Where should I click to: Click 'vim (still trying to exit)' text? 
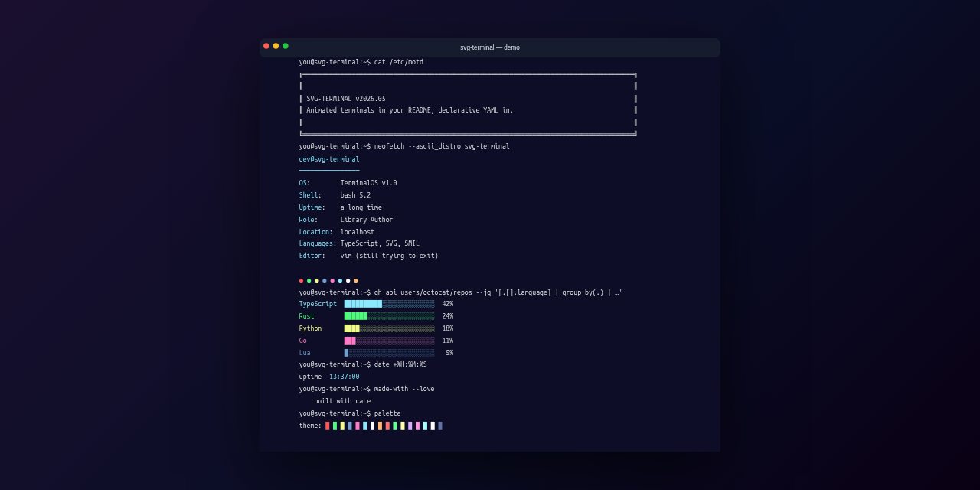click(390, 256)
